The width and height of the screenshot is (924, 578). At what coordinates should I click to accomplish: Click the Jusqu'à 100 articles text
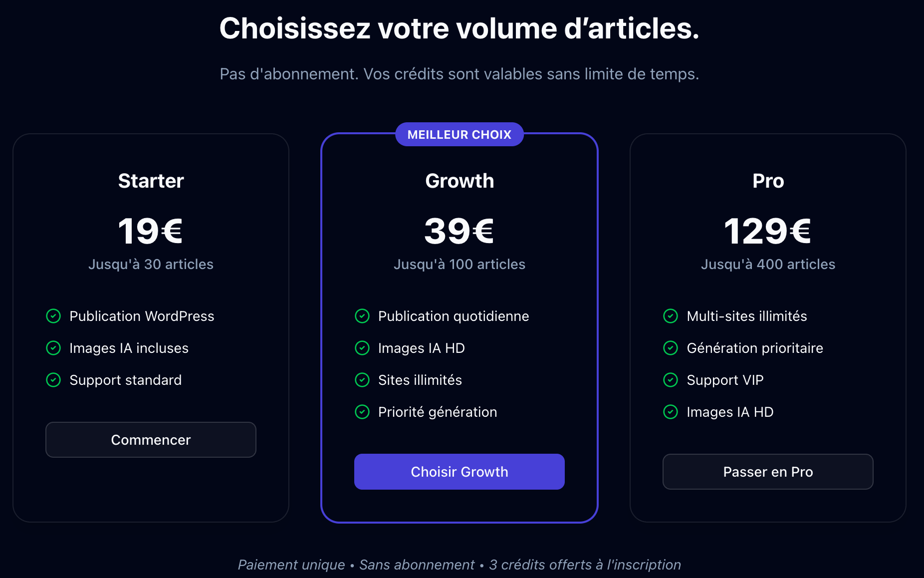tap(459, 265)
